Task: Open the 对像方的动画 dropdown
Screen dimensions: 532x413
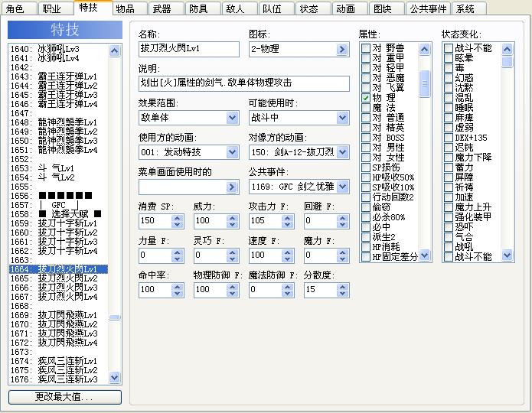Action: 342,152
